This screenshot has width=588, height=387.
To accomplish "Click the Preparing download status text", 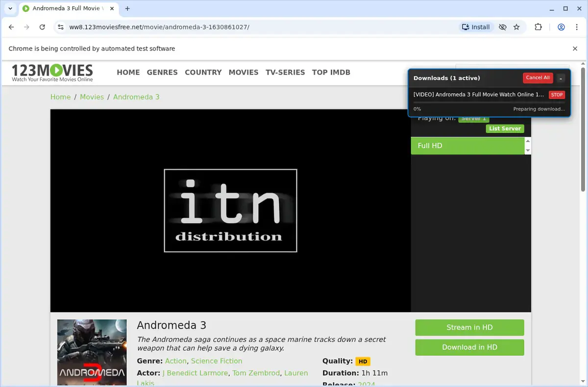I will click(x=539, y=109).
